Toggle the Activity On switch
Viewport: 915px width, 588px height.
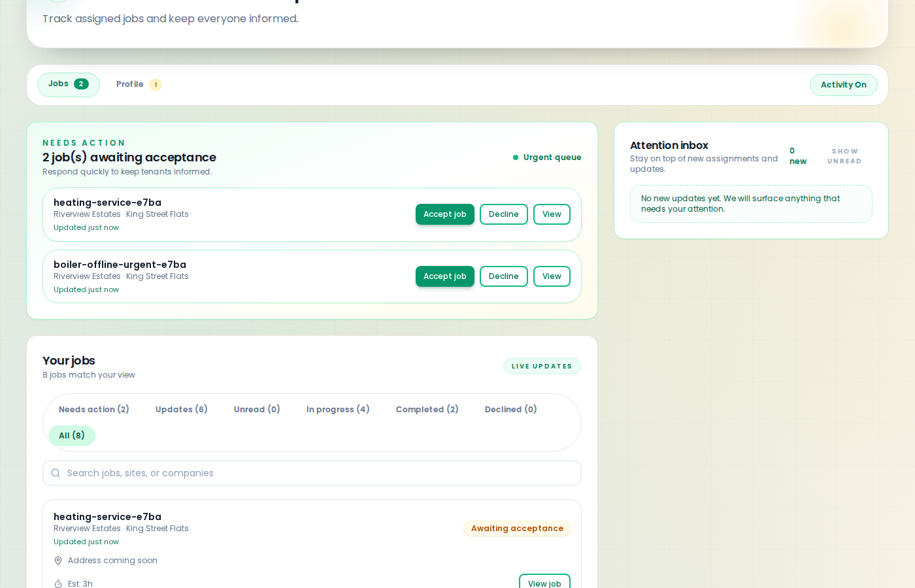843,85
